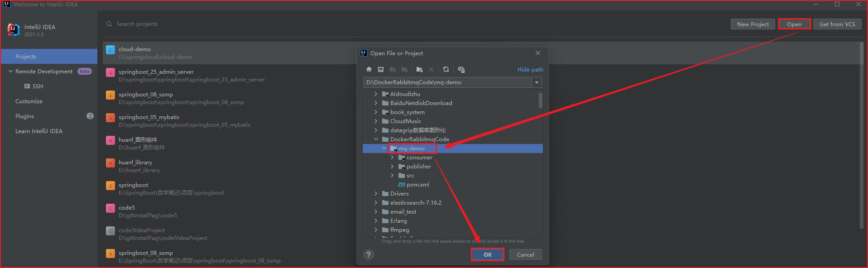The height and width of the screenshot is (268, 868).
Task: Click the search magnifier icon
Action: click(109, 24)
